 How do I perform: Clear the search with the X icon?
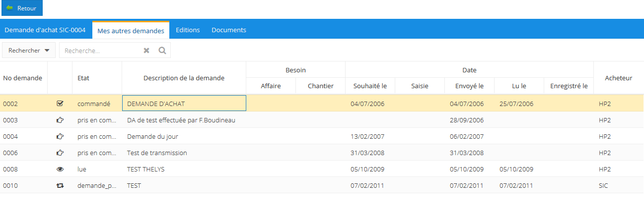tap(146, 50)
